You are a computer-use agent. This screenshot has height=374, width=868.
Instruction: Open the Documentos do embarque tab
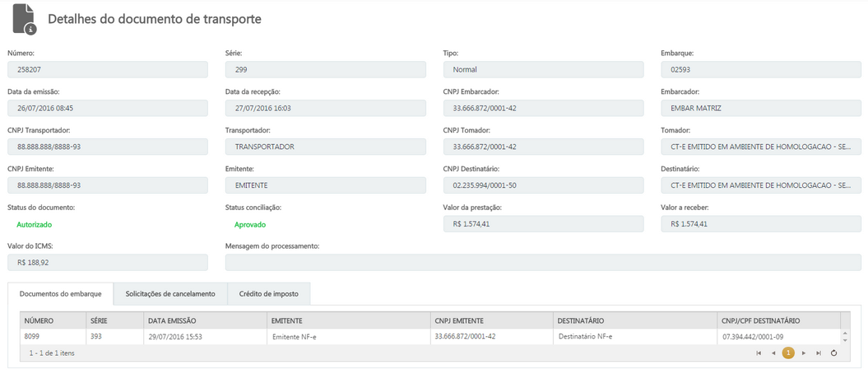coord(60,293)
